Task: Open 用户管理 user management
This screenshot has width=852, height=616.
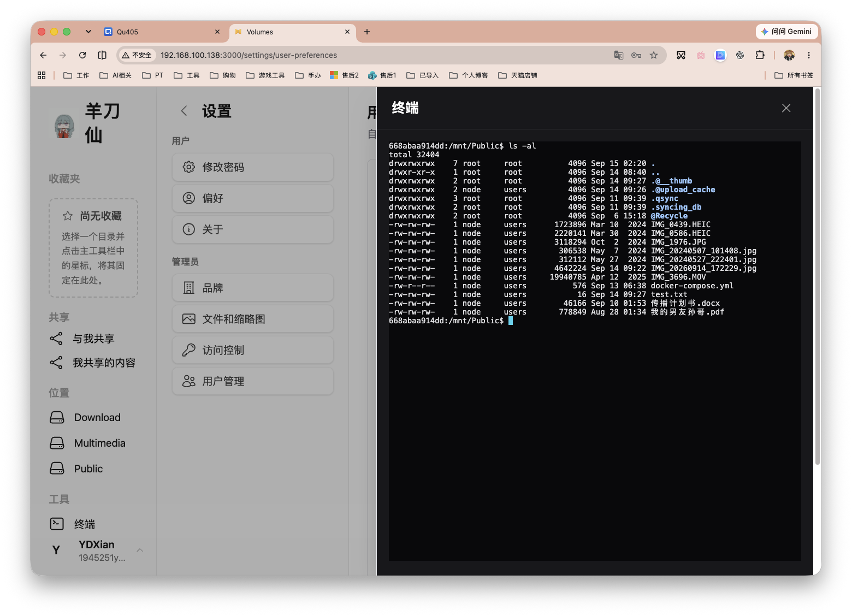Action: tap(253, 381)
